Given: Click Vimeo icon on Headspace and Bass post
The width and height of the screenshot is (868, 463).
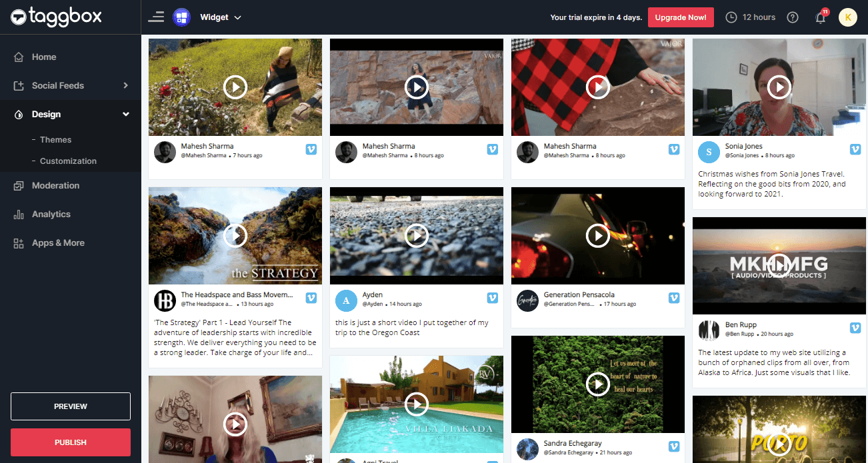Looking at the screenshot, I should (x=311, y=298).
